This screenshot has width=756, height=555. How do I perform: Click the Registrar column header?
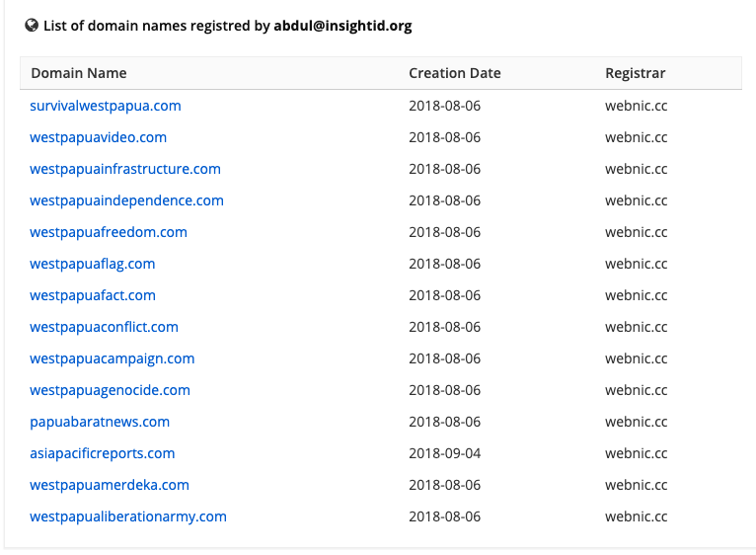(x=635, y=73)
